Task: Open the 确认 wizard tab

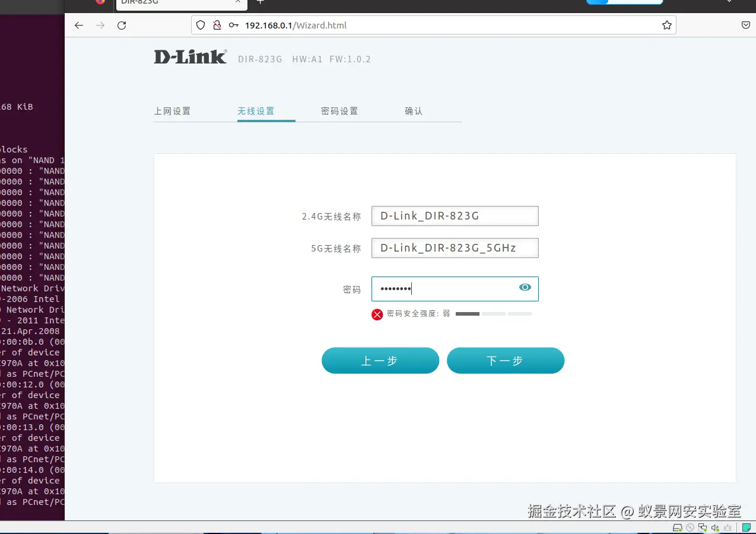Action: pyautogui.click(x=414, y=111)
